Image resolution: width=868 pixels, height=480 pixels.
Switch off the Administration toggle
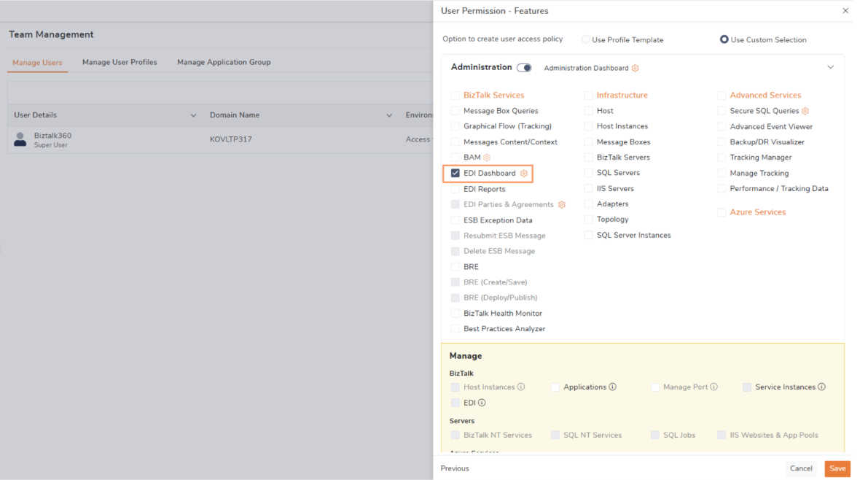(x=525, y=67)
